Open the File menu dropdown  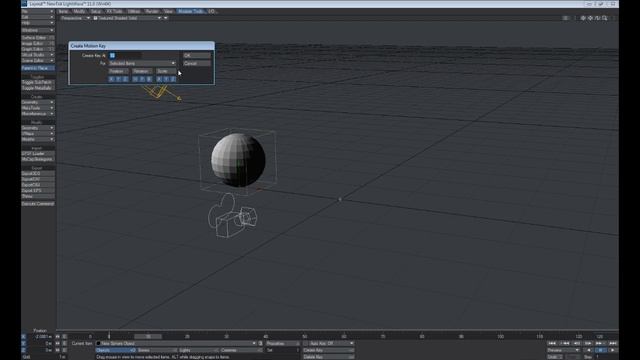38,11
